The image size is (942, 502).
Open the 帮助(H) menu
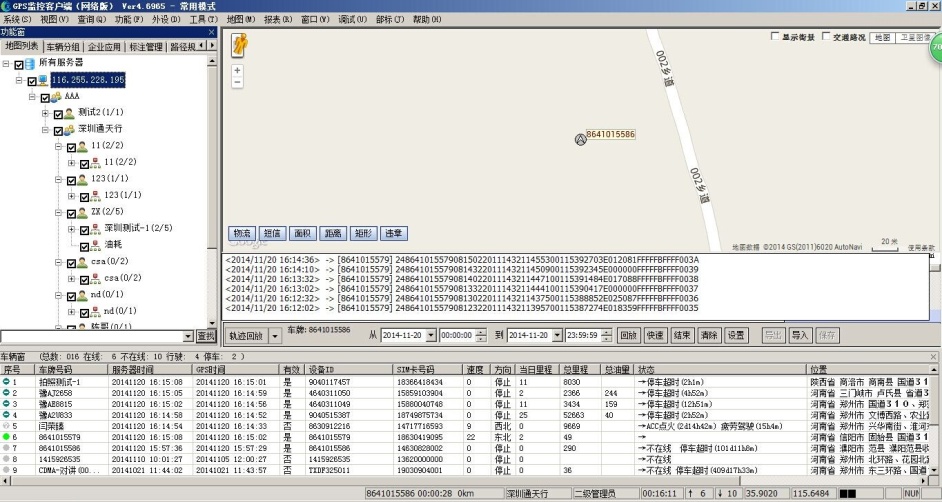pos(427,19)
